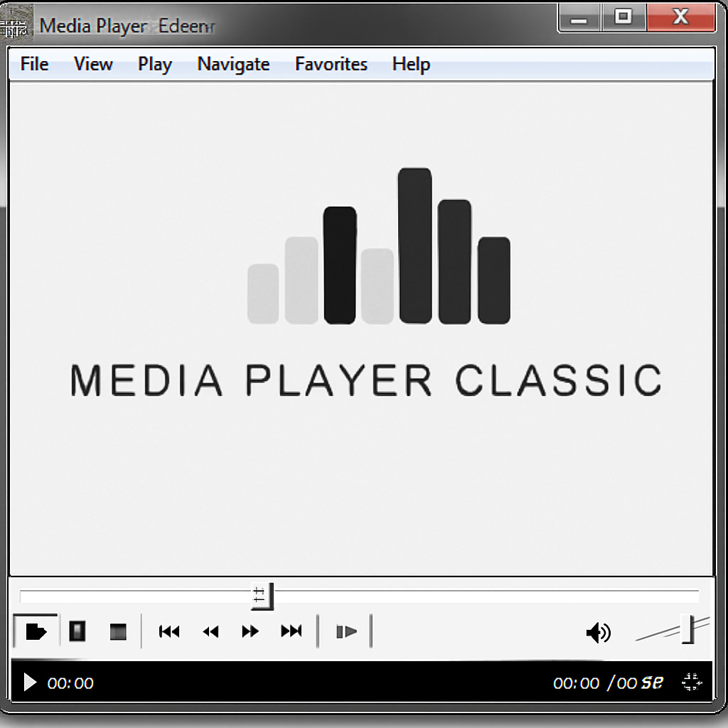The width and height of the screenshot is (728, 728).
Task: Open the Help menu
Action: (411, 64)
